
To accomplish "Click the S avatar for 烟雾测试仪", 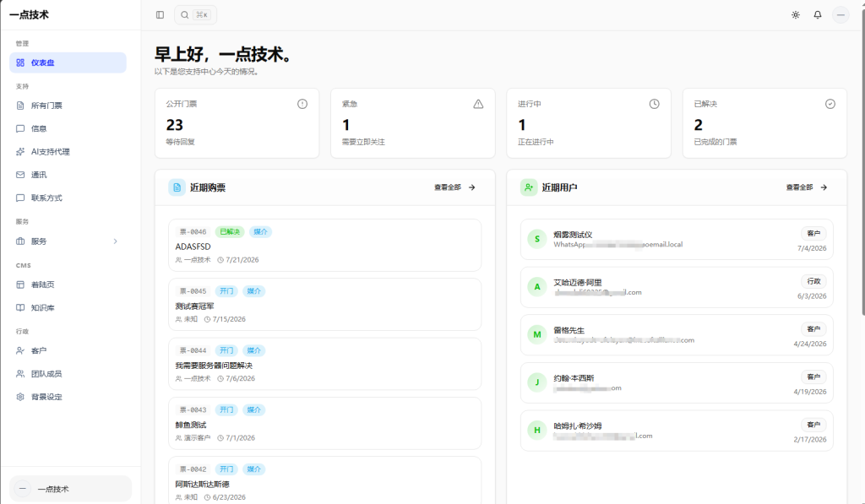I will click(536, 239).
